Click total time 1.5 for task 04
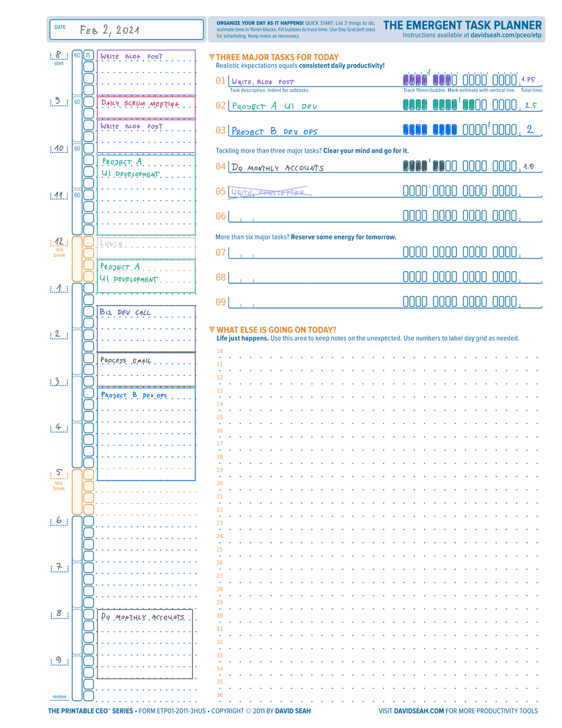The image size is (562, 728). [529, 166]
